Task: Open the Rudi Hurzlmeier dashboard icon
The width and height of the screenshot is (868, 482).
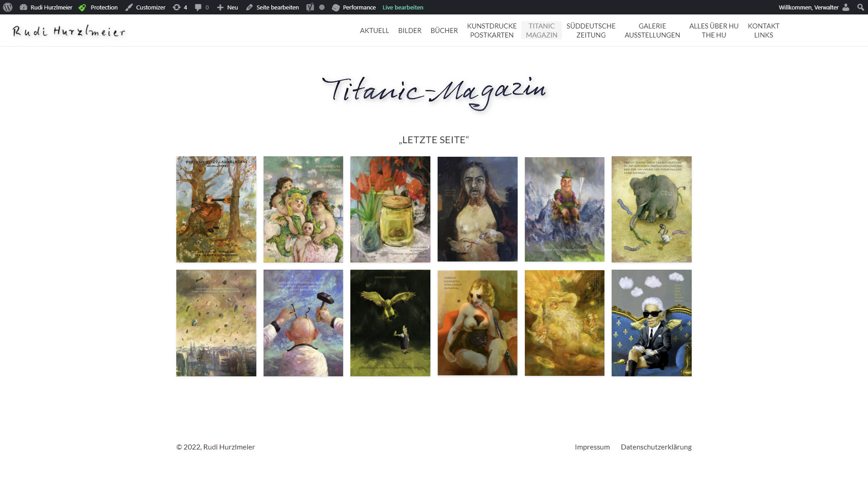Action: tap(24, 7)
